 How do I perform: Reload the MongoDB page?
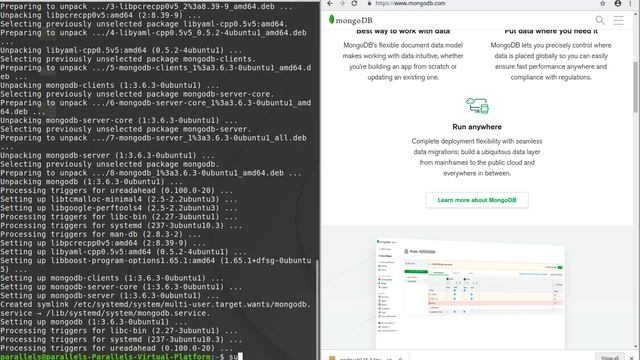point(354,3)
